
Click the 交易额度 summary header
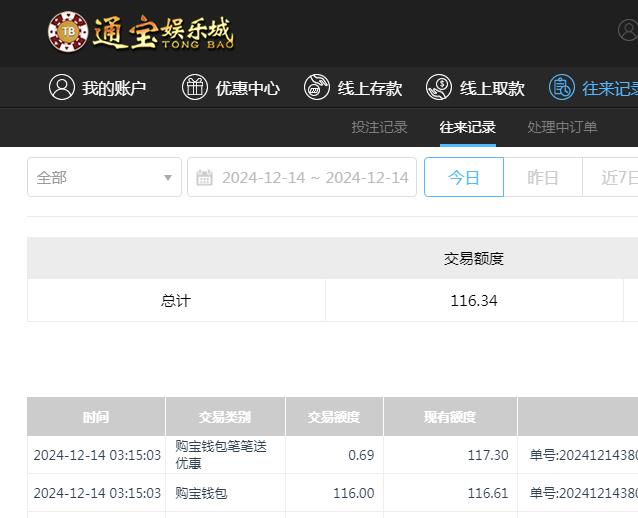click(474, 258)
